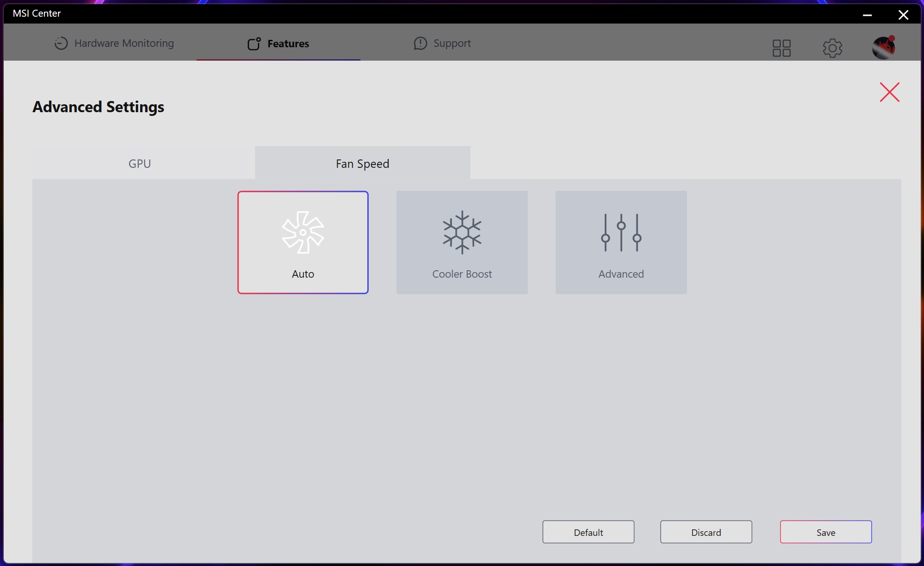Enable Cooler Boost fan mode

[462, 242]
